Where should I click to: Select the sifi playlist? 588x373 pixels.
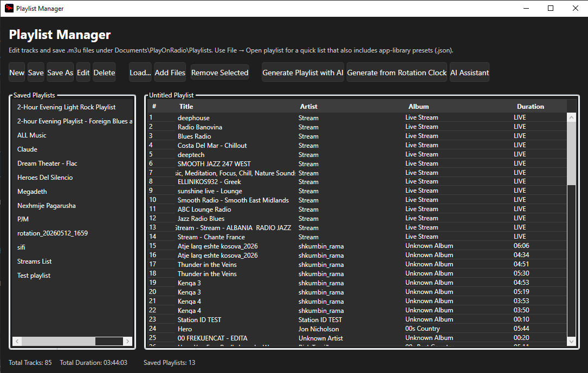point(73,247)
